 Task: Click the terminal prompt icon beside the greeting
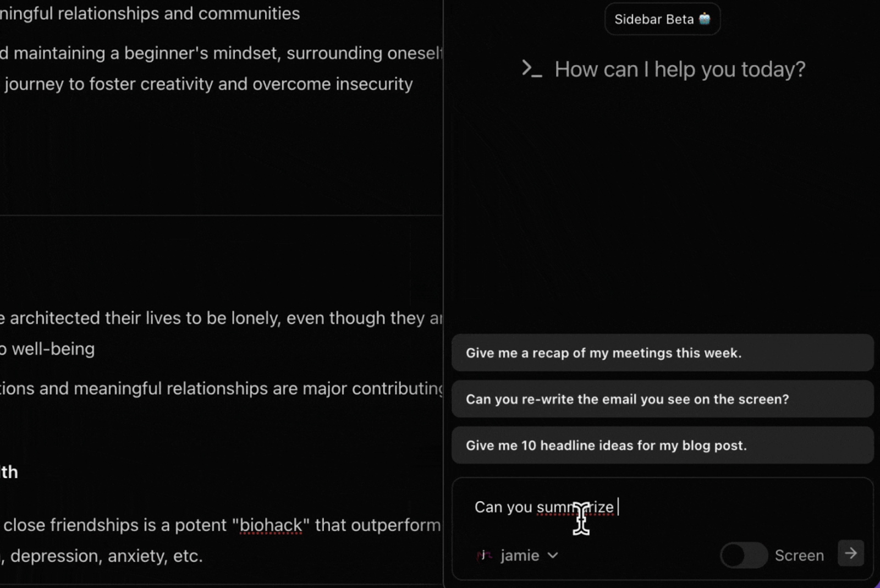(531, 69)
